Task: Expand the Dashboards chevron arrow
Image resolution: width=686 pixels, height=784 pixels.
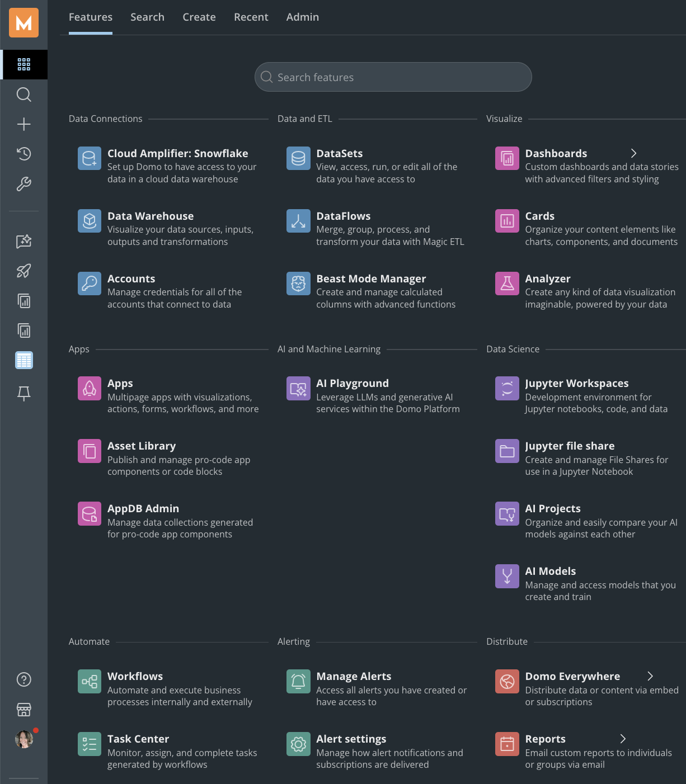Action: click(633, 153)
